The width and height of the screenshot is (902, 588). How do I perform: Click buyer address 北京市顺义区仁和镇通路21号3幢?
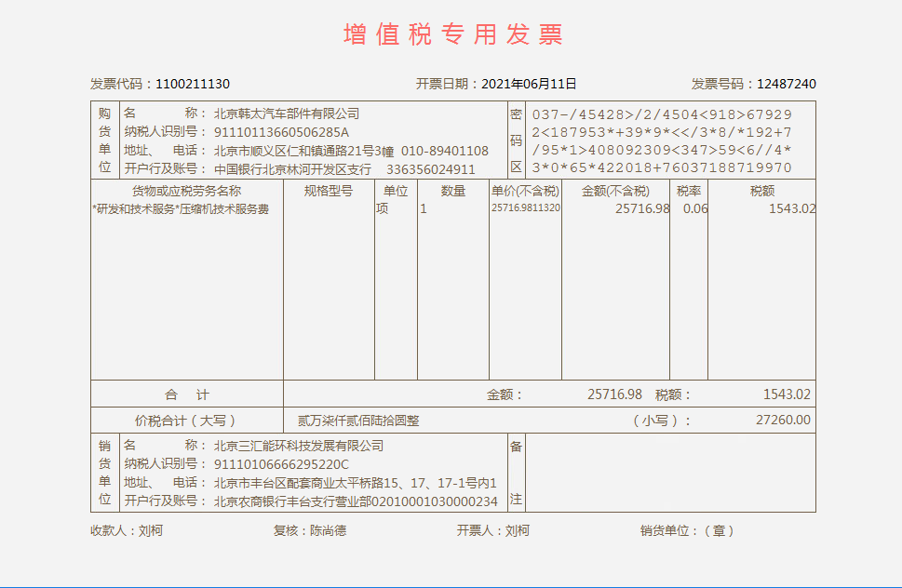(x=303, y=151)
